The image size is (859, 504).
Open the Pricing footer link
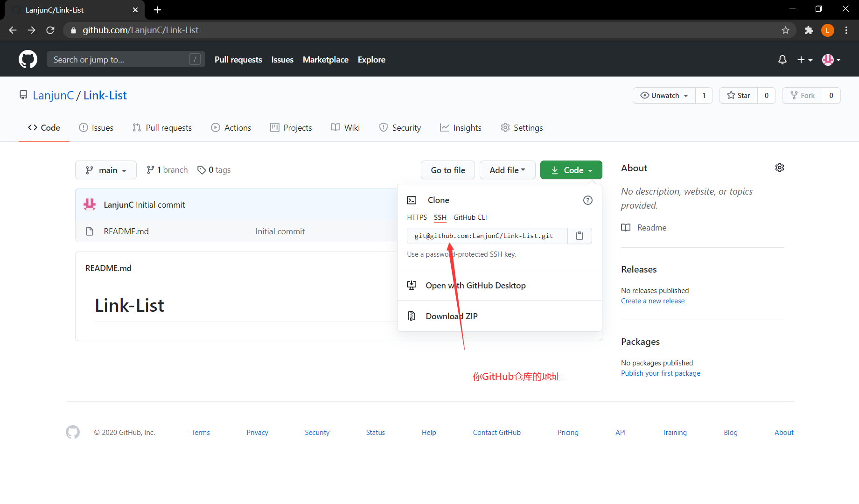[x=568, y=433]
